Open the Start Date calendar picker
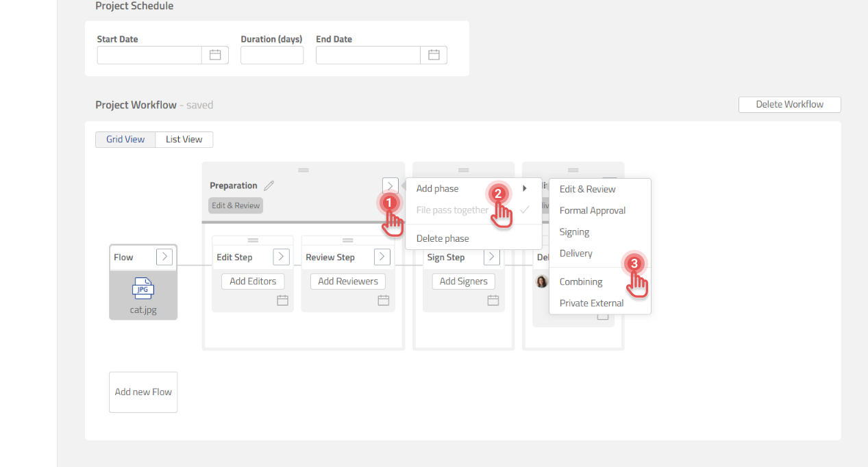Image resolution: width=868 pixels, height=467 pixels. tap(214, 55)
